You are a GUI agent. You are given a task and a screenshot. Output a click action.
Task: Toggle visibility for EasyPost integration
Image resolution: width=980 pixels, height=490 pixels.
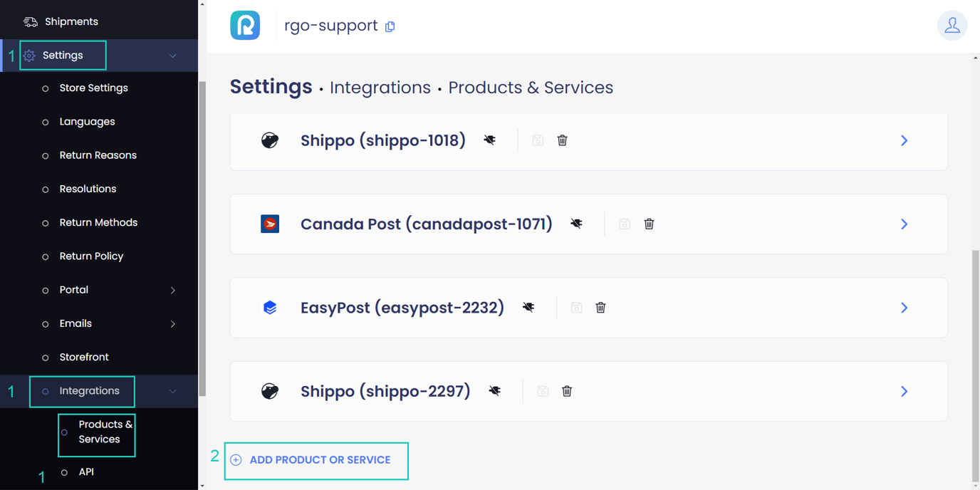528,307
